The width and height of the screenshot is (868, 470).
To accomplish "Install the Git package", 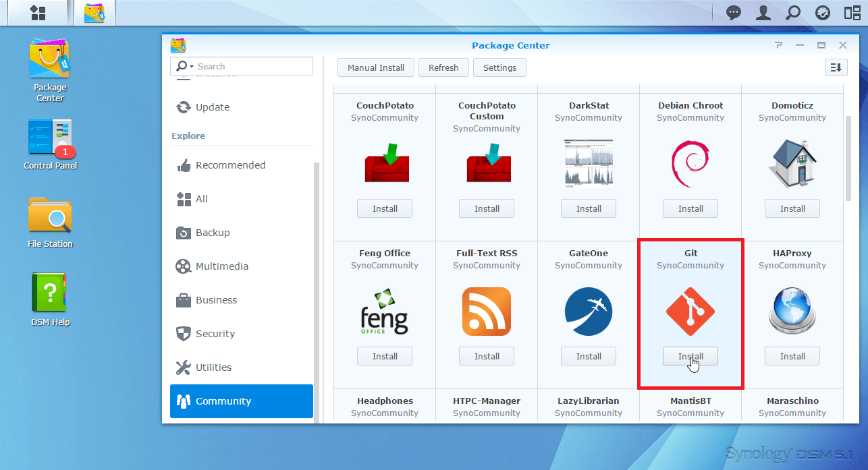I will coord(690,356).
